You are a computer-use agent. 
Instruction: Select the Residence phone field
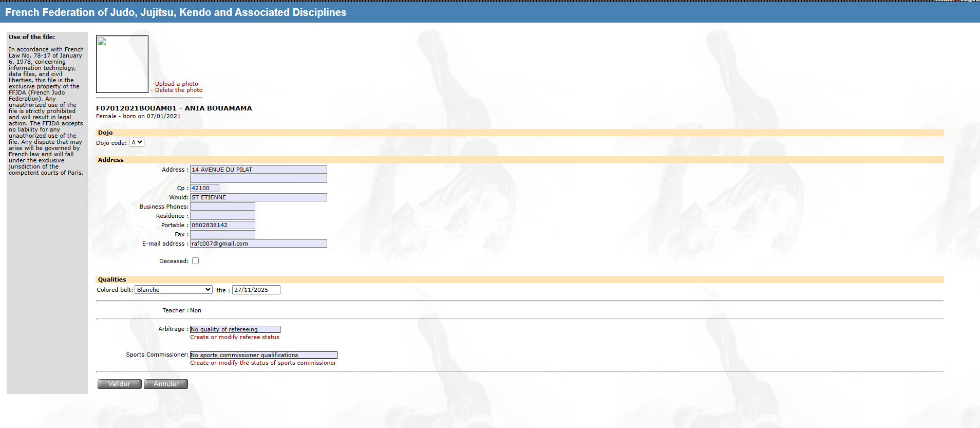coord(222,216)
